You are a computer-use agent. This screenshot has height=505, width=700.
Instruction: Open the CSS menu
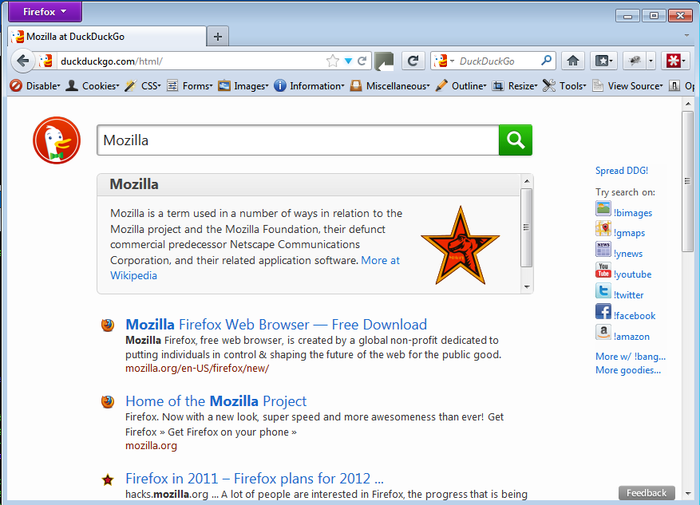[x=143, y=86]
